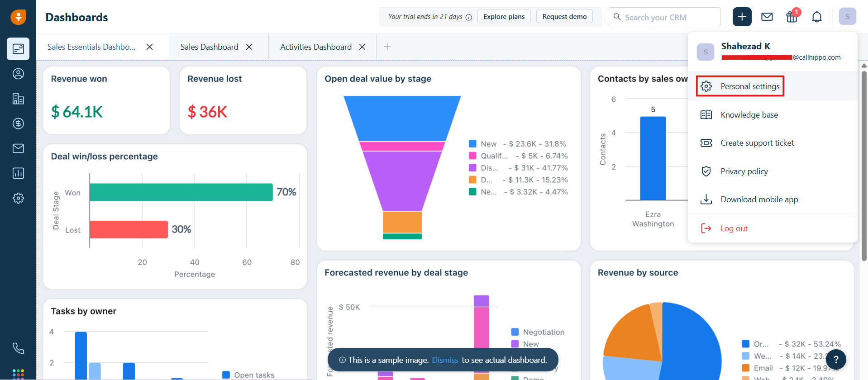Screen dimensions: 868x380
Task: Click the help question mark bubble
Action: click(x=836, y=360)
